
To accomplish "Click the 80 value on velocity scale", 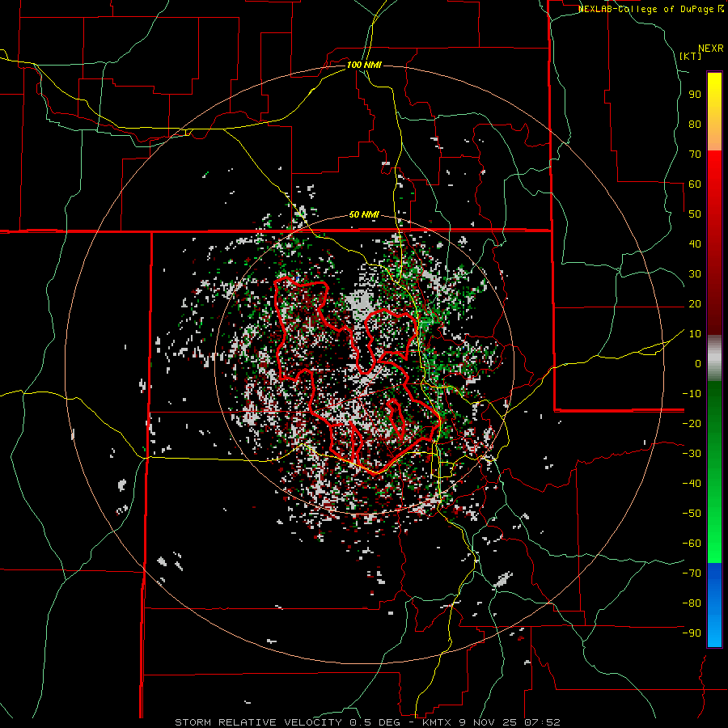I will pos(695,124).
